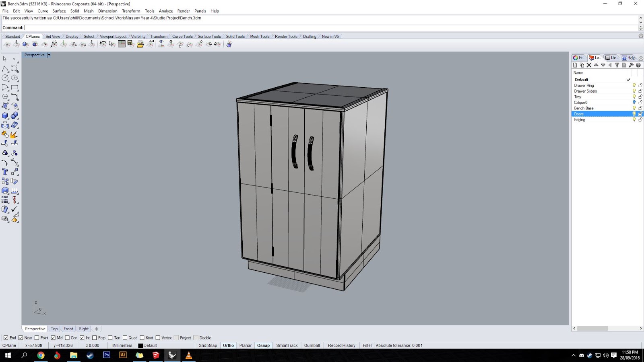This screenshot has height=362, width=644.
Task: Click the Gumball status bar button
Action: click(312, 346)
